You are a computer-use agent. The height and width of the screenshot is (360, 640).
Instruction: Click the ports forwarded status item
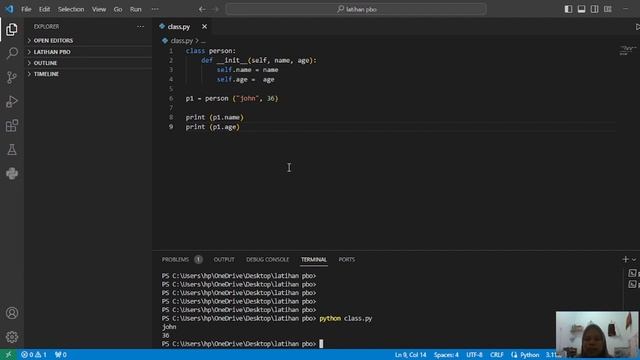pos(60,355)
